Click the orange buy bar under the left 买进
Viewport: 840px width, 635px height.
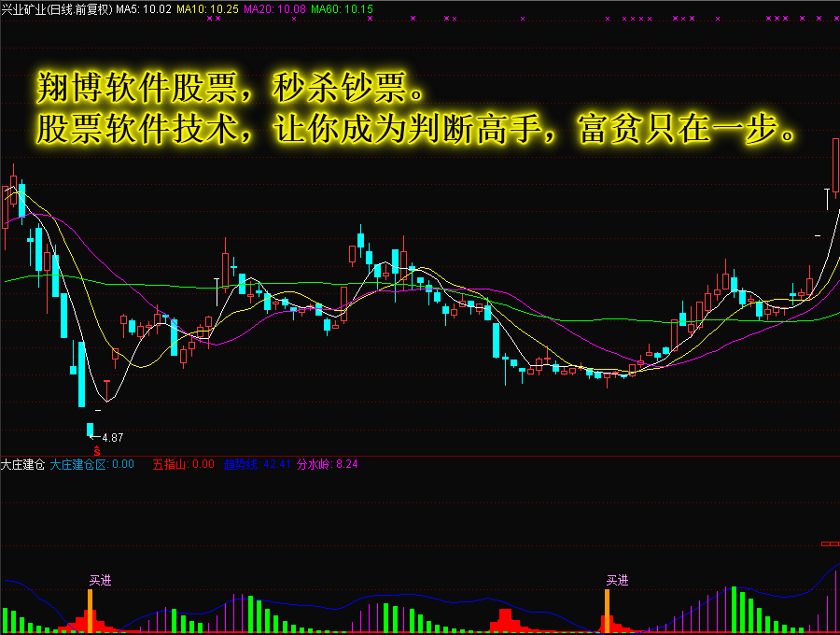click(90, 611)
